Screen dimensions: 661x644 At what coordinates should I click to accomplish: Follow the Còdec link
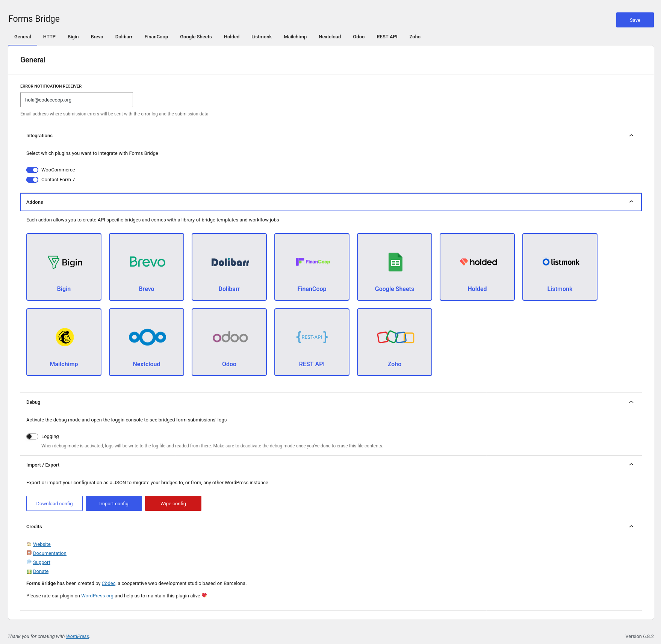pos(109,583)
